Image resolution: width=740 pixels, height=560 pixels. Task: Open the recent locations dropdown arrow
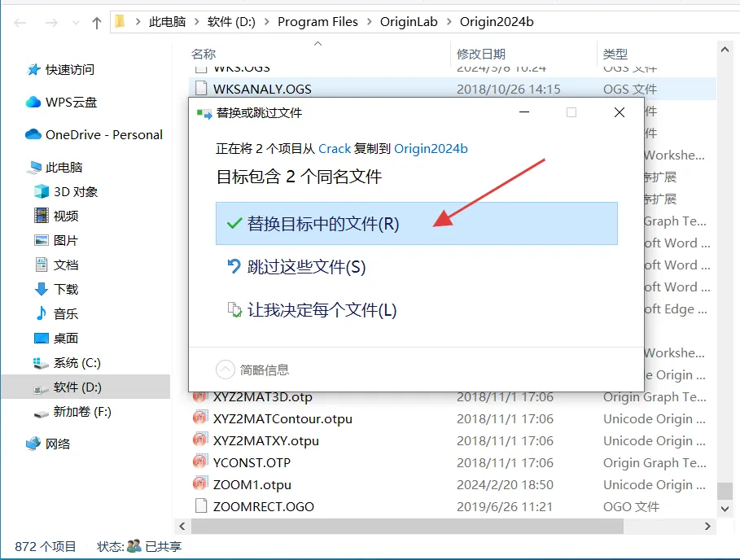[76, 23]
